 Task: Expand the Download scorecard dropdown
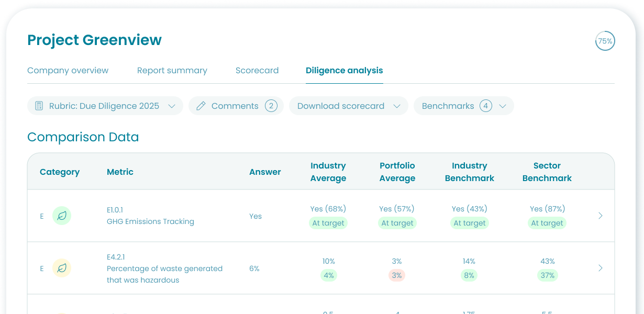[349, 106]
